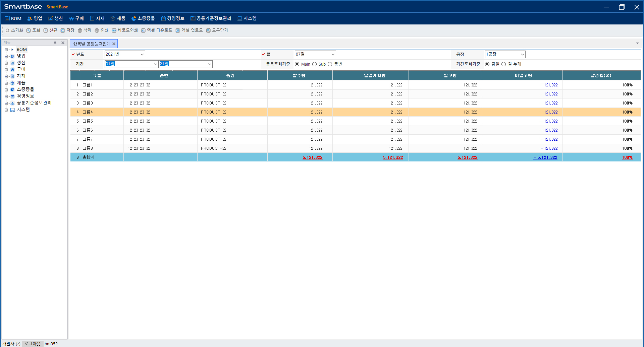Expand the 공통기준정보관리 tree node
The width and height of the screenshot is (644, 347).
pyautogui.click(x=6, y=103)
